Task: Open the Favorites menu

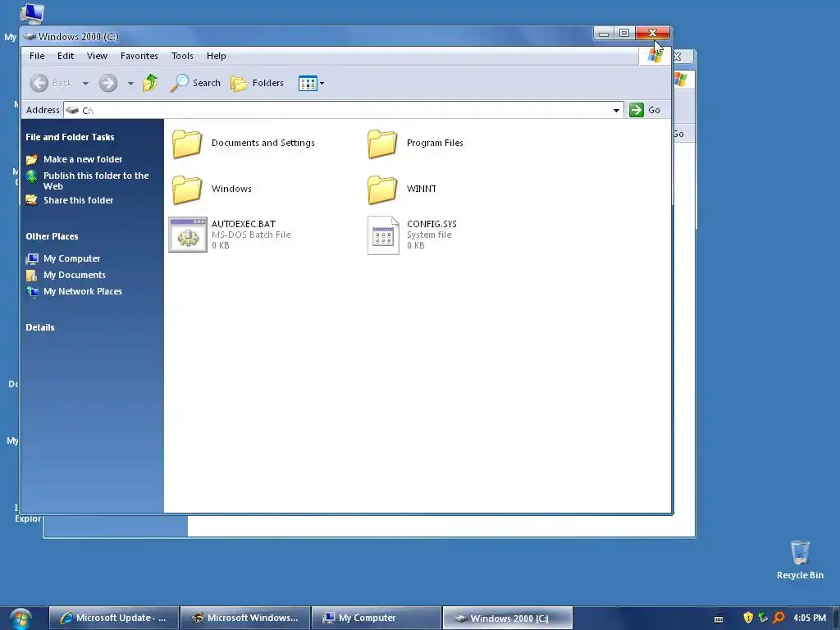Action: pyautogui.click(x=139, y=56)
